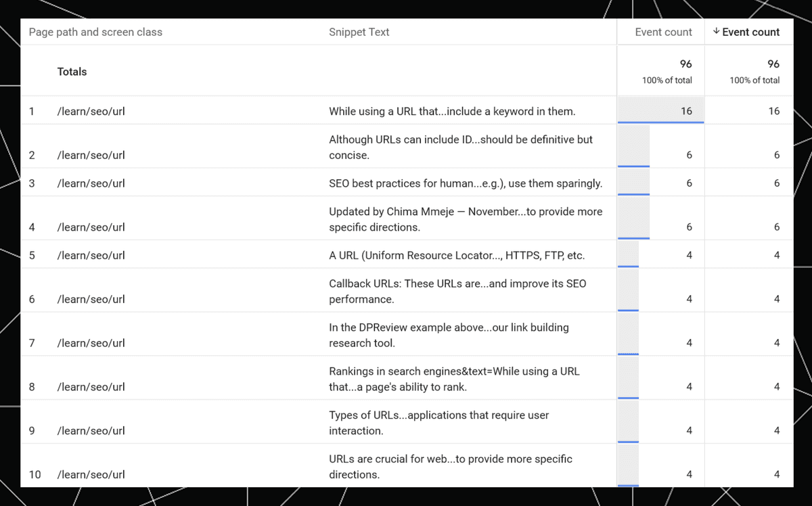Click snippet 'While using a URL that...include a keyword'
Image resolution: width=812 pixels, height=506 pixels.
click(452, 111)
